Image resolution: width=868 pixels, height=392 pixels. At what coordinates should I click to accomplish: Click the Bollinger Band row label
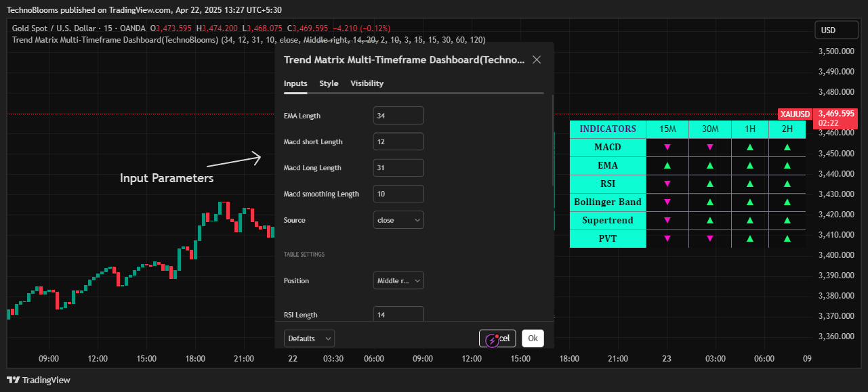(x=608, y=202)
